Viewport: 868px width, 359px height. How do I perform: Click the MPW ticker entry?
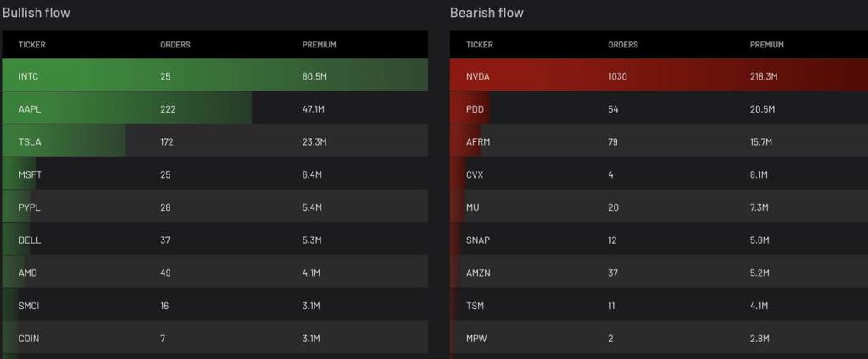point(476,339)
